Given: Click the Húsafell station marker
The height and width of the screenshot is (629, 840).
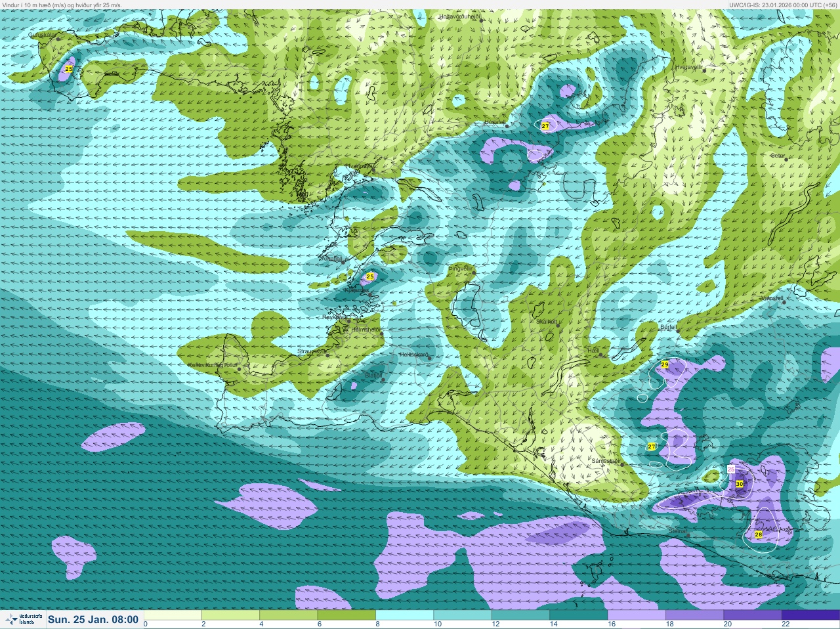Looking at the screenshot, I should pyautogui.click(x=507, y=126).
